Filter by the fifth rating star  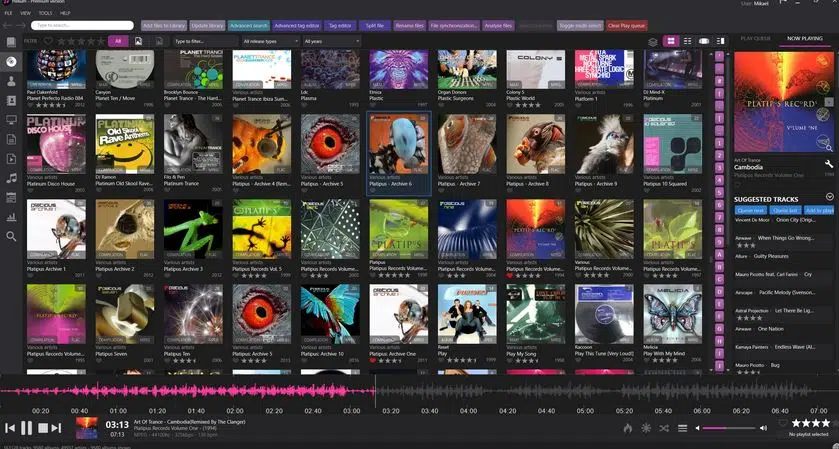click(x=100, y=41)
